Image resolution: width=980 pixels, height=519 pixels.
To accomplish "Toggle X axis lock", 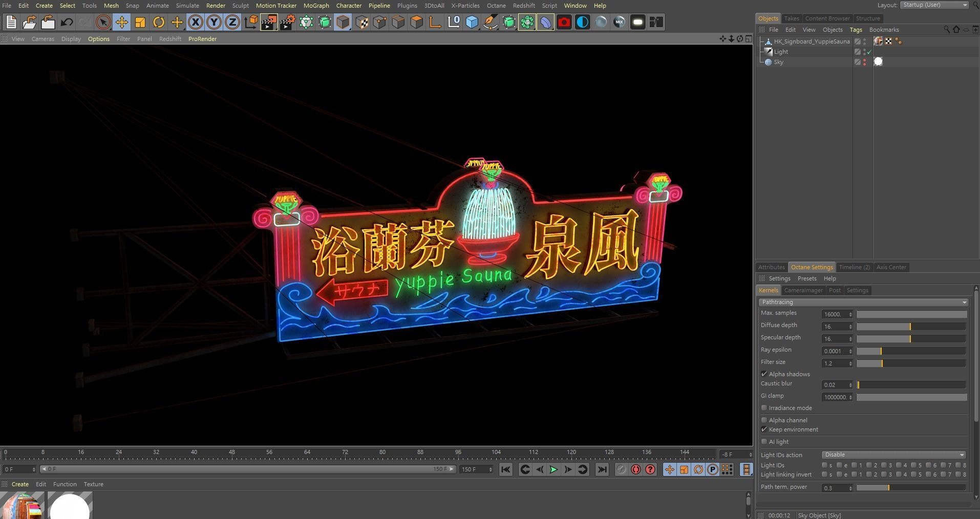I will 195,22.
